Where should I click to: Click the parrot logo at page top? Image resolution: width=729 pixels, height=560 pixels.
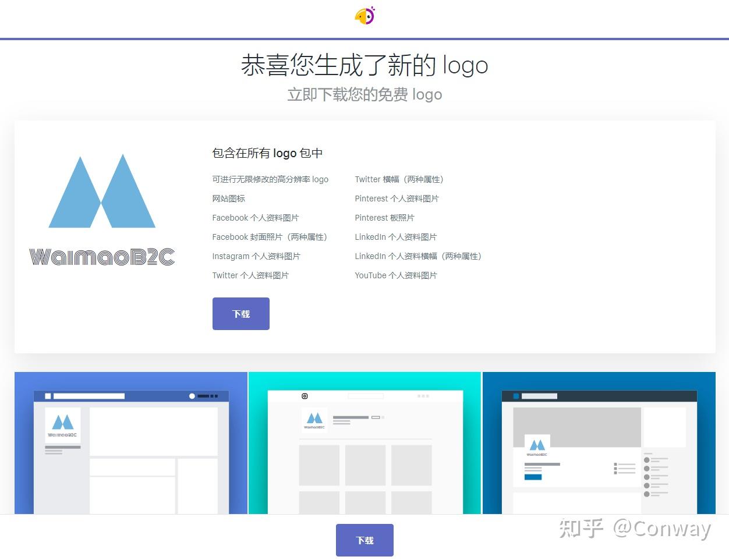coord(365,16)
